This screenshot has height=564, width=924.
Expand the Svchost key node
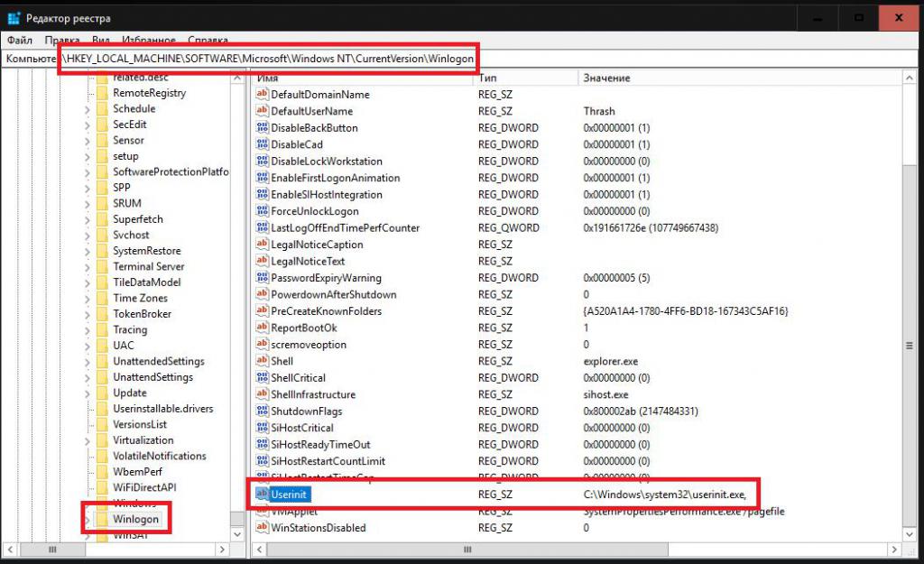(88, 236)
